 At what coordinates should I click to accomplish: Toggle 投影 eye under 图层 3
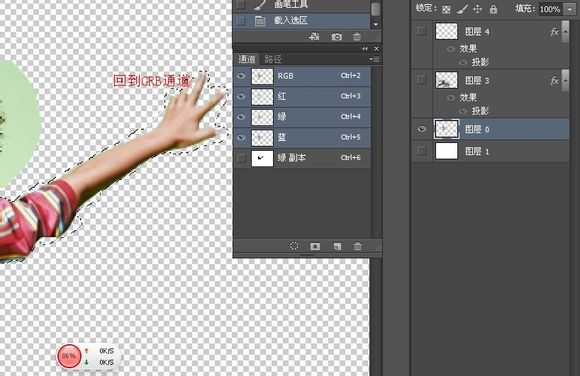point(463,111)
